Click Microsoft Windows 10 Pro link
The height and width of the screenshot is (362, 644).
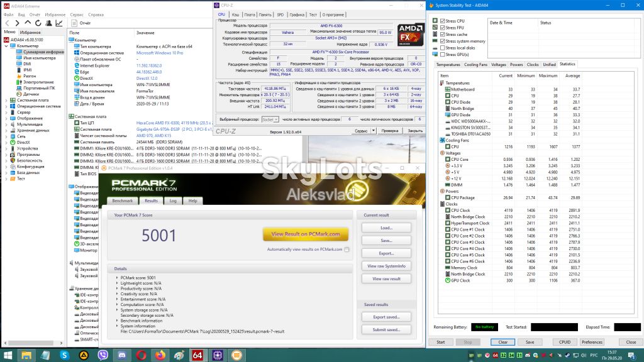point(160,53)
